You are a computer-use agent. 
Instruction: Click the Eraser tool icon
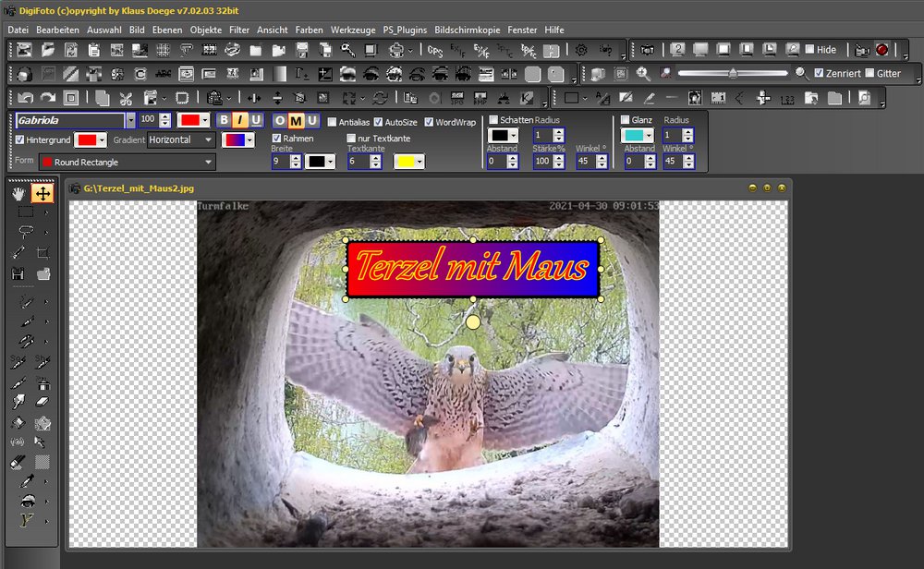tap(43, 401)
